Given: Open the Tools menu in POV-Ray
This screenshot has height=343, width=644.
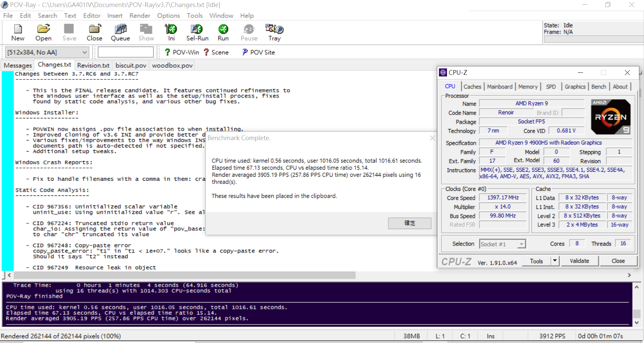Looking at the screenshot, I should coord(195,15).
